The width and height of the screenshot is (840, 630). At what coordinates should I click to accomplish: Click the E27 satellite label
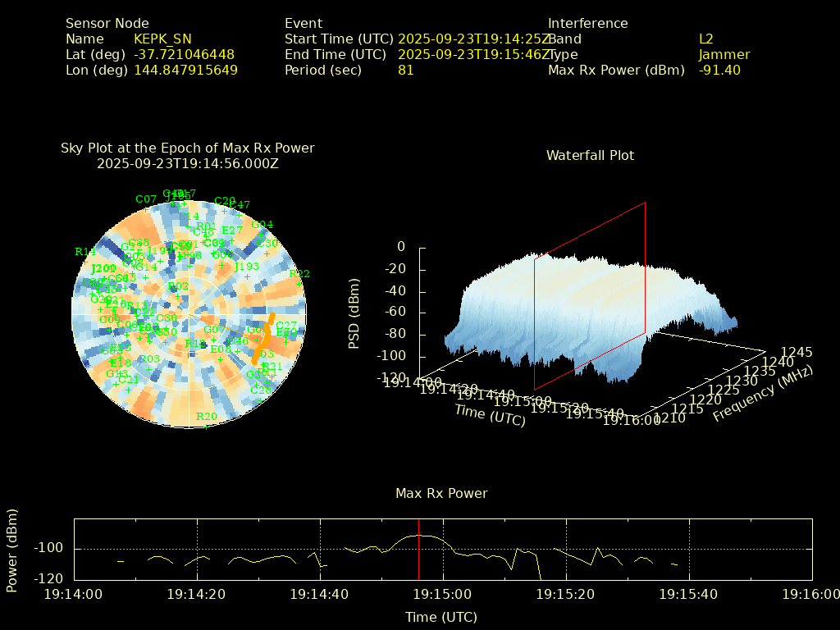(232, 231)
